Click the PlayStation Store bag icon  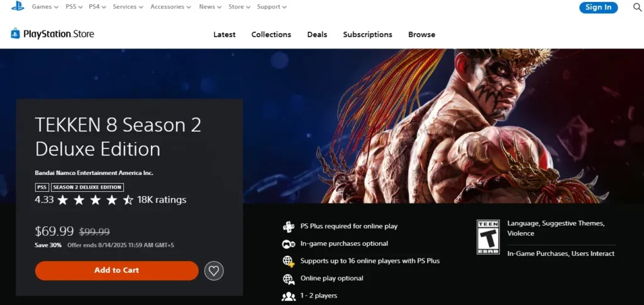pyautogui.click(x=16, y=34)
